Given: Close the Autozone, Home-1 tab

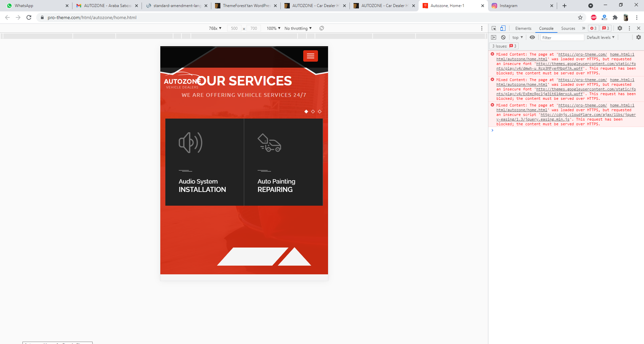Looking at the screenshot, I should click(x=482, y=6).
